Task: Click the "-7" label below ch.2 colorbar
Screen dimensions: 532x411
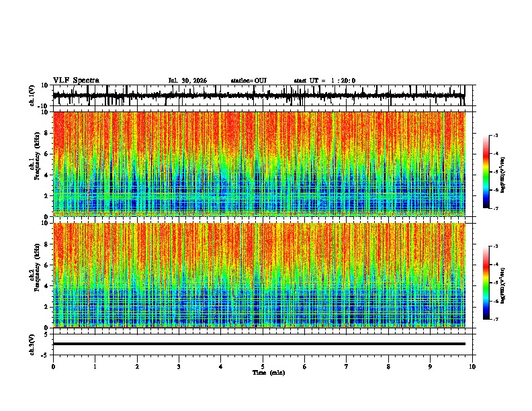Action: pyautogui.click(x=495, y=319)
